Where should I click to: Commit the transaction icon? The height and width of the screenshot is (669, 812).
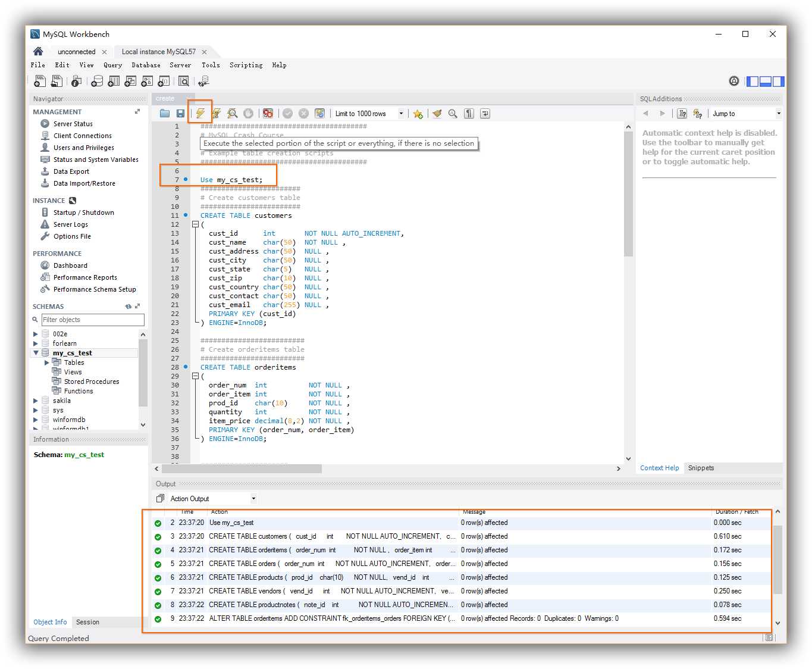pos(288,113)
